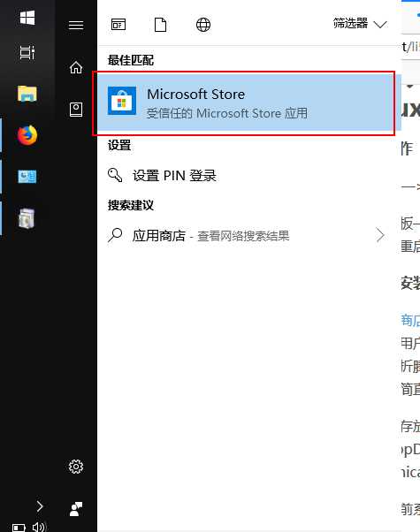Image resolution: width=420 pixels, height=532 pixels.
Task: Open the settings gear in the search sidebar
Action: (76, 467)
